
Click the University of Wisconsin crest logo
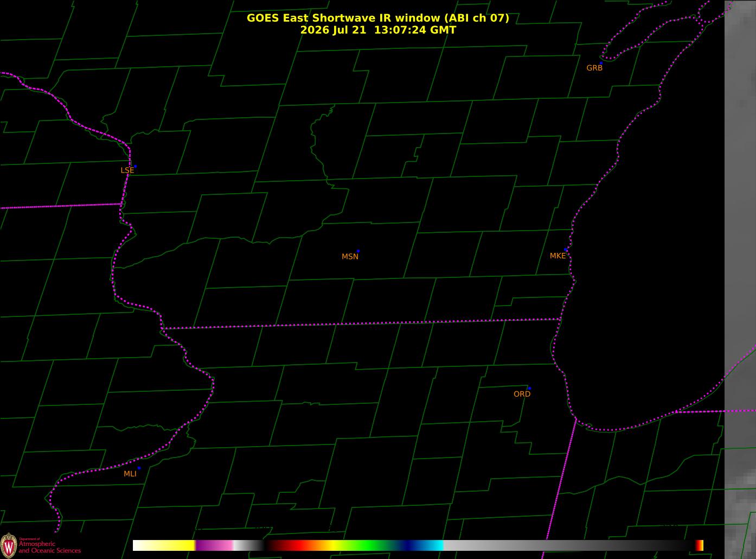point(9,545)
